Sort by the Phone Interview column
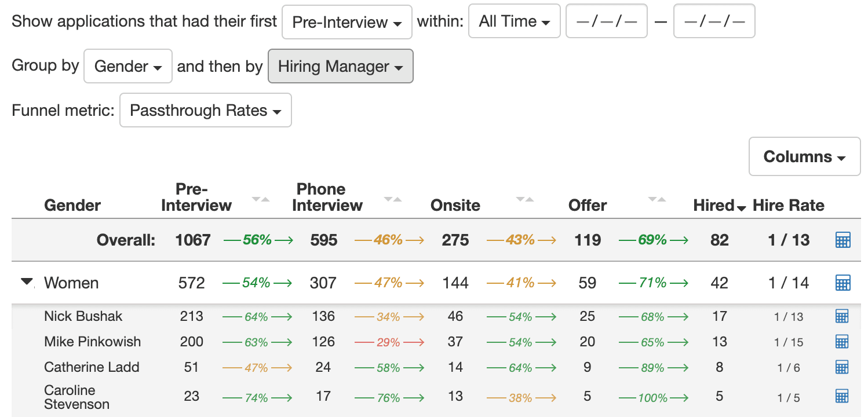The width and height of the screenshot is (868, 417). coord(394,200)
